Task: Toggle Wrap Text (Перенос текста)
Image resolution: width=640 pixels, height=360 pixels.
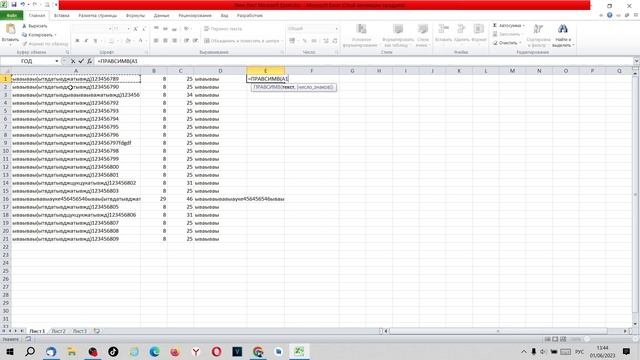Action: click(223, 29)
